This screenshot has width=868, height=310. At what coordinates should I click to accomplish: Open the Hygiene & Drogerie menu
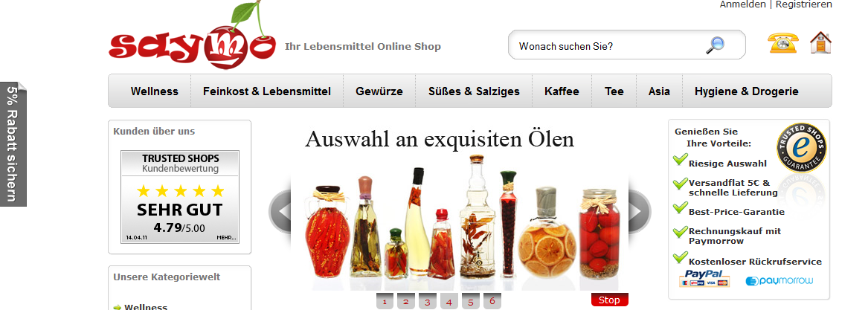point(747,91)
